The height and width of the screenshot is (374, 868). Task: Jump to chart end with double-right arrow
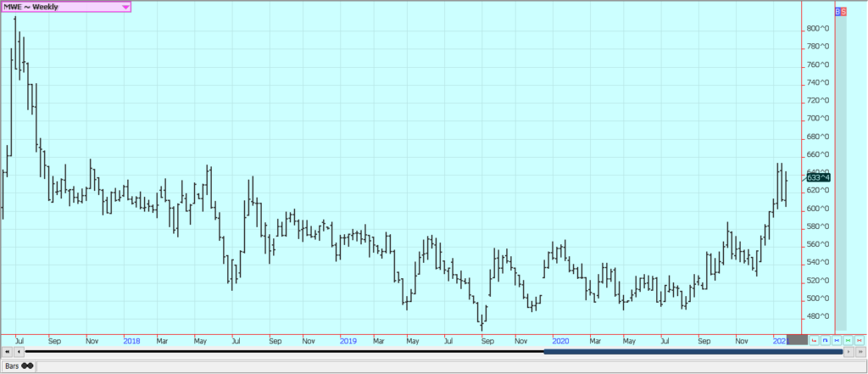860,352
